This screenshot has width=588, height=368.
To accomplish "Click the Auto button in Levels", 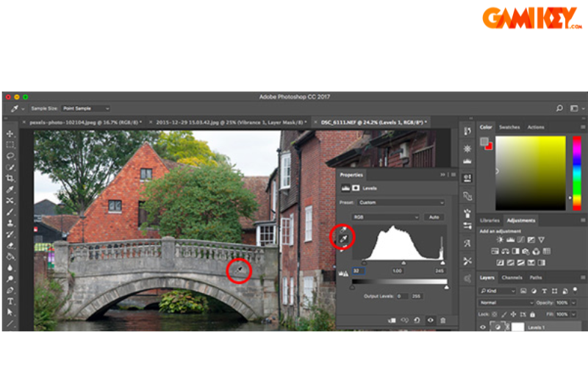I will [x=434, y=217].
